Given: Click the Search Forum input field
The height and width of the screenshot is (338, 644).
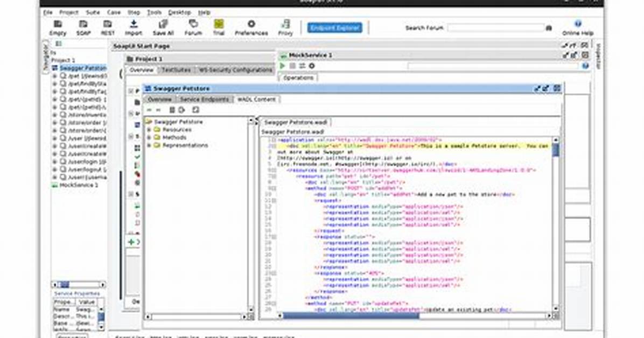Looking at the screenshot, I should [x=496, y=28].
